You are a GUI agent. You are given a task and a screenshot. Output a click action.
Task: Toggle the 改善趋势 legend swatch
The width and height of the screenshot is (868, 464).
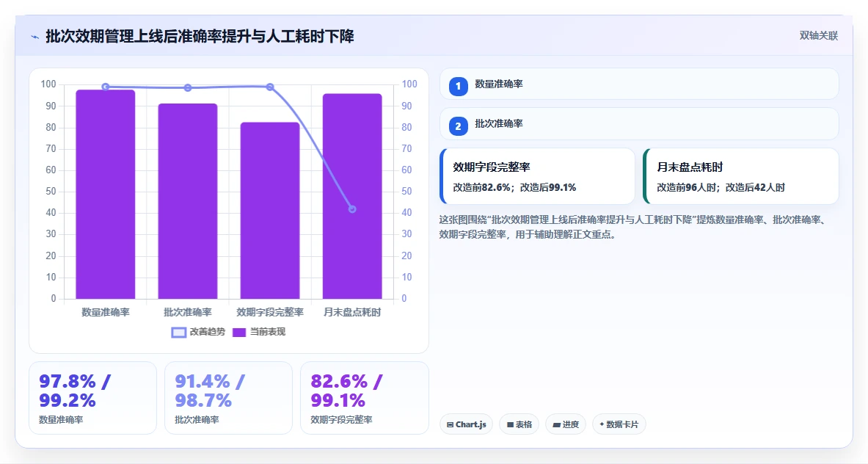tap(178, 333)
